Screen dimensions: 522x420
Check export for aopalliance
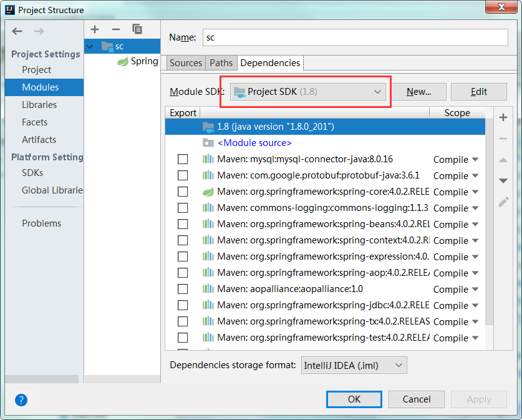click(183, 289)
